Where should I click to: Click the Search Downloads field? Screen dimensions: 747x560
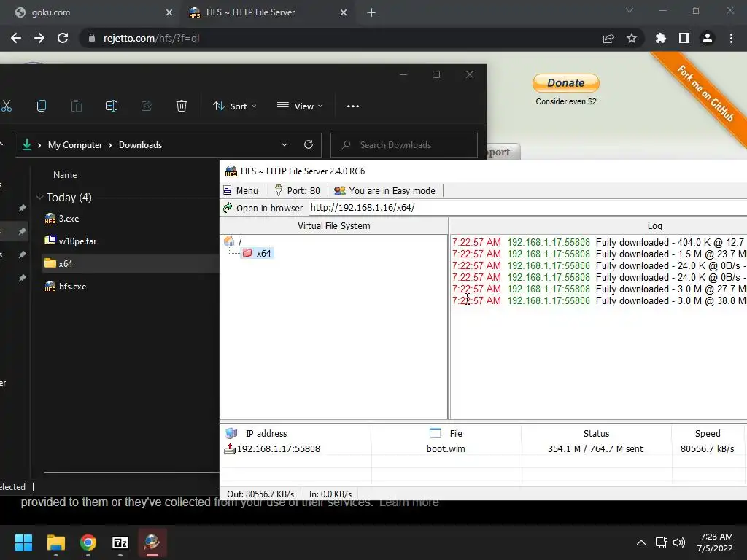click(x=404, y=145)
